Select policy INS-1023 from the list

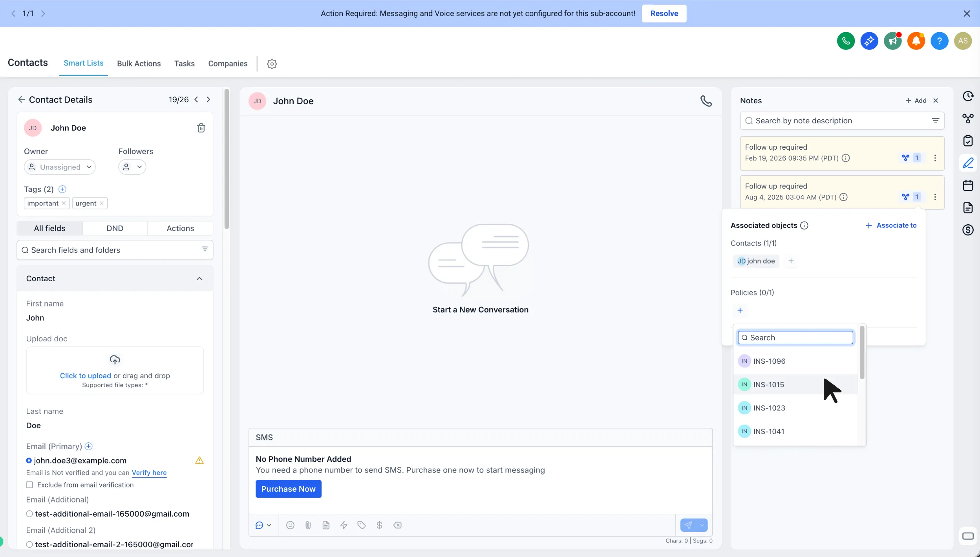769,408
